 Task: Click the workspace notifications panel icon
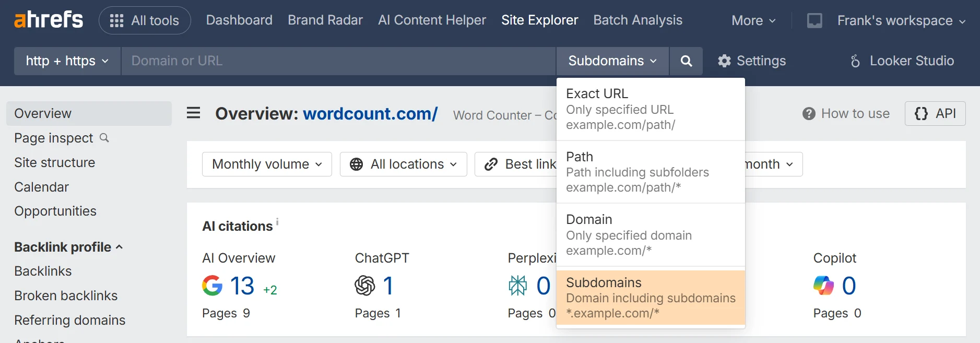814,21
